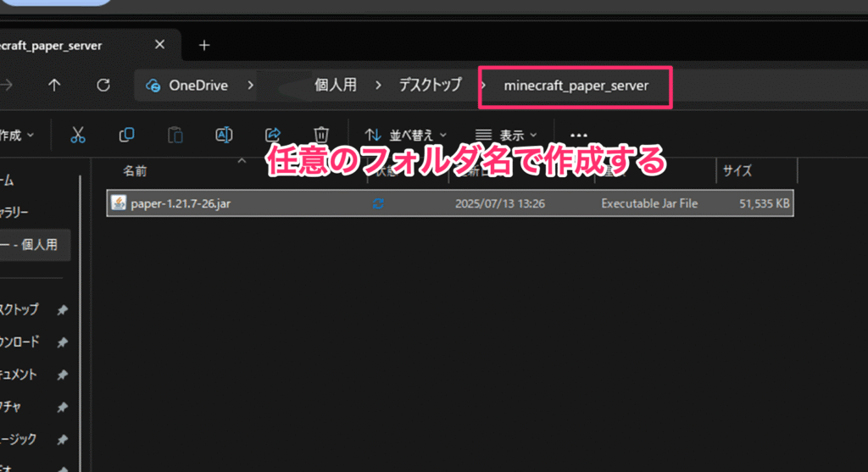Click the pin icon beside ドキュメント in sidebar

coord(63,375)
